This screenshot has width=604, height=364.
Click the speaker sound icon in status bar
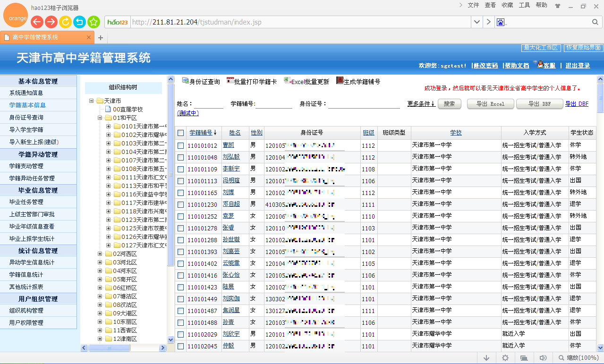[x=543, y=358]
